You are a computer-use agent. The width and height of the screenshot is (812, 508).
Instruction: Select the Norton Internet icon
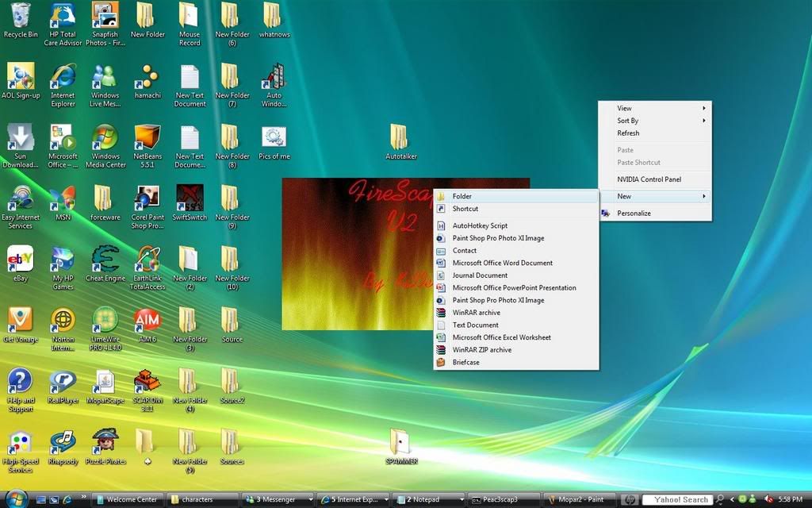tap(63, 329)
